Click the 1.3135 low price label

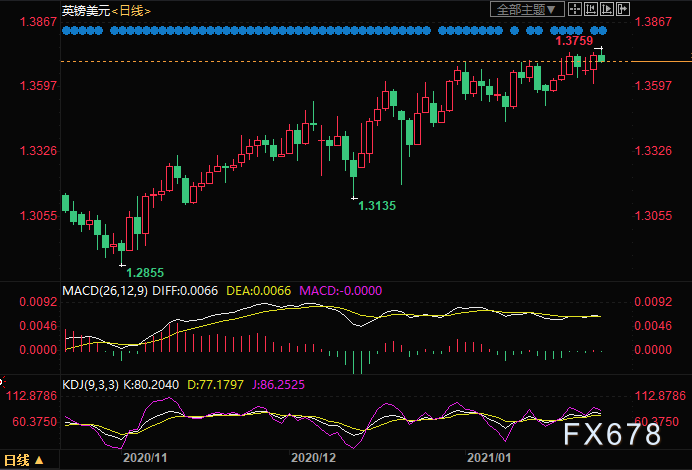point(377,206)
